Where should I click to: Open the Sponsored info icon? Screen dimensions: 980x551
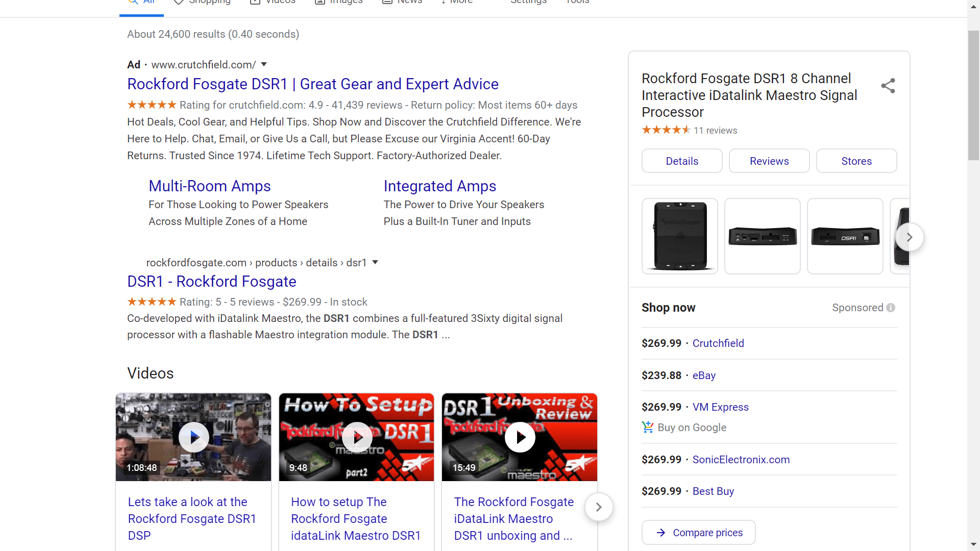(891, 308)
